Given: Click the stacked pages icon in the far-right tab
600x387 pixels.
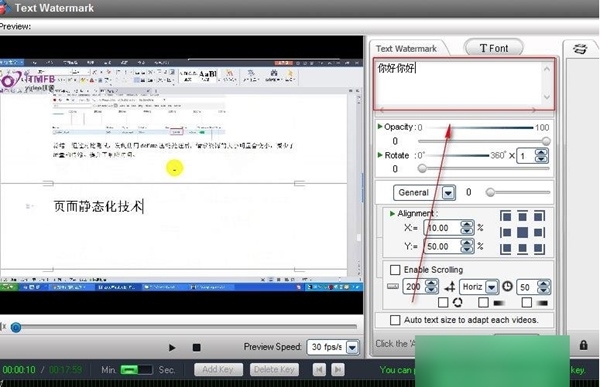Looking at the screenshot, I should [580, 49].
